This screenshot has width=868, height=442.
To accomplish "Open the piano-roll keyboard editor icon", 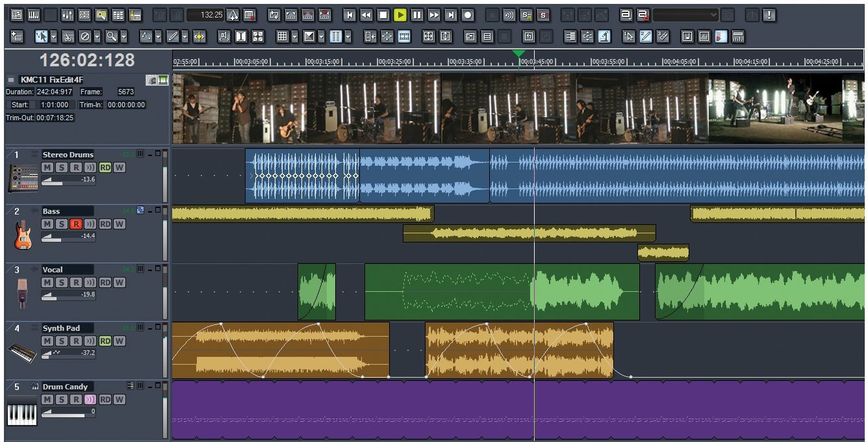I will (34, 14).
